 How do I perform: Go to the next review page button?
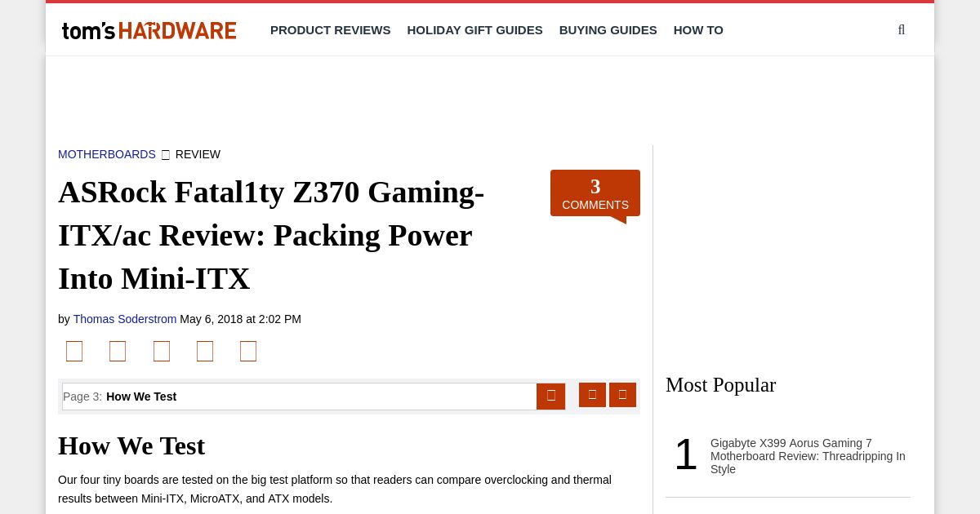click(622, 395)
